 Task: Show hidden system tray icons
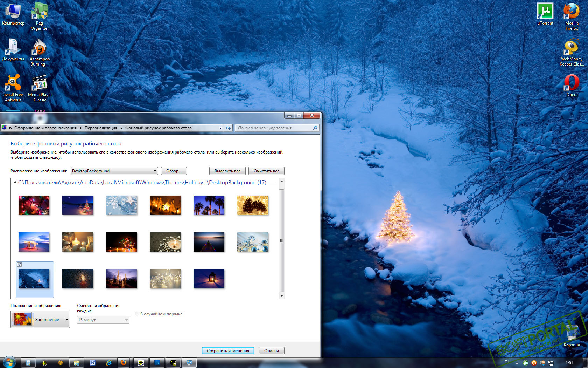(517, 363)
